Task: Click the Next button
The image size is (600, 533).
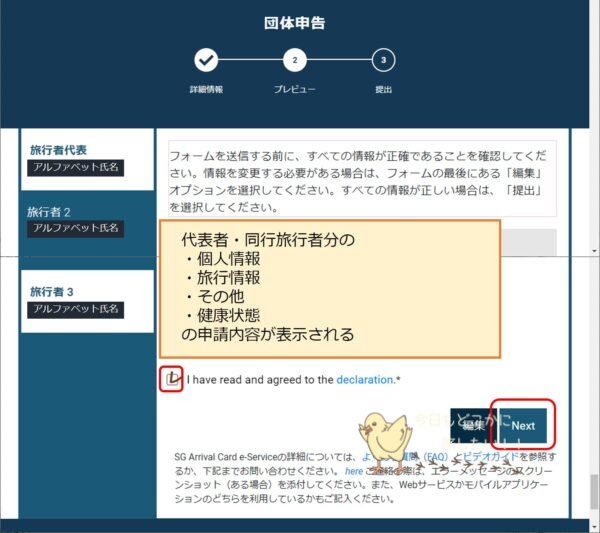Action: [x=523, y=426]
